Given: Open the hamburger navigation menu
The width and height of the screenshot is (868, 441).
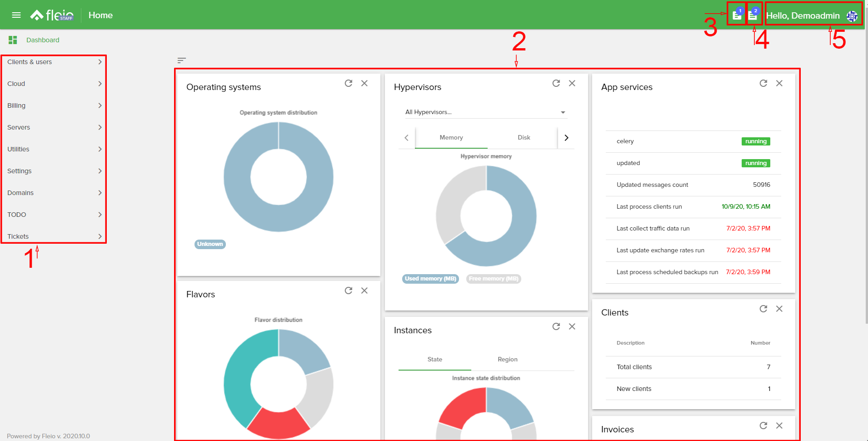Looking at the screenshot, I should pos(16,15).
